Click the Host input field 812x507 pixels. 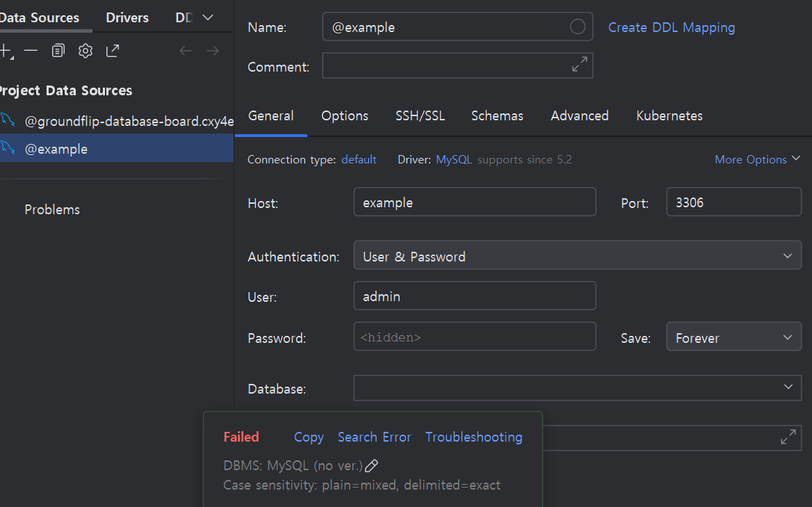tap(474, 202)
